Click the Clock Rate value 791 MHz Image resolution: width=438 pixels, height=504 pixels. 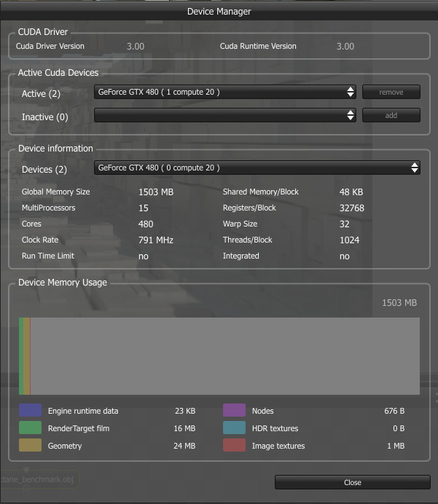[x=156, y=240]
